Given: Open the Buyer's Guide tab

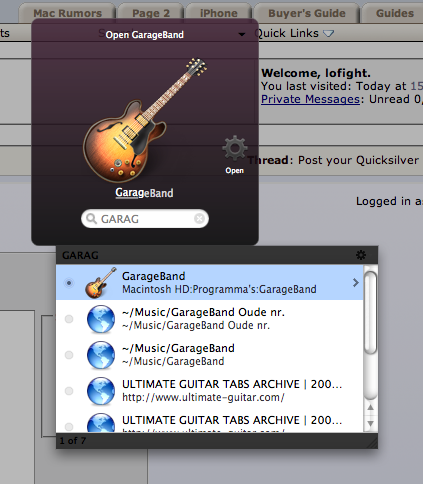Looking at the screenshot, I should click(x=307, y=13).
